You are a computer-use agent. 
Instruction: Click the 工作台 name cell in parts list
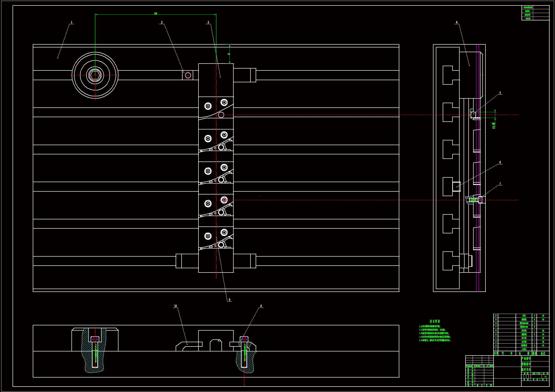pos(524,349)
